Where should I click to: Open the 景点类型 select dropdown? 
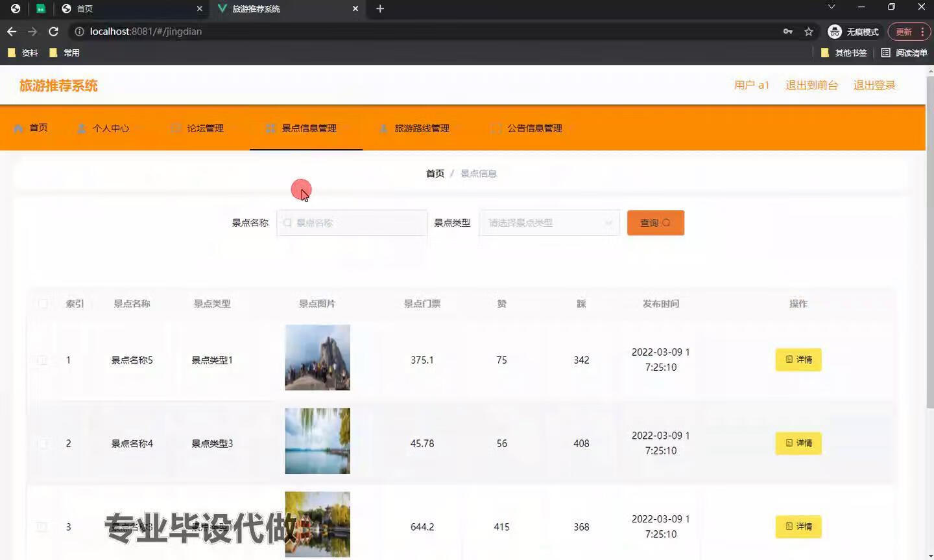click(x=549, y=223)
